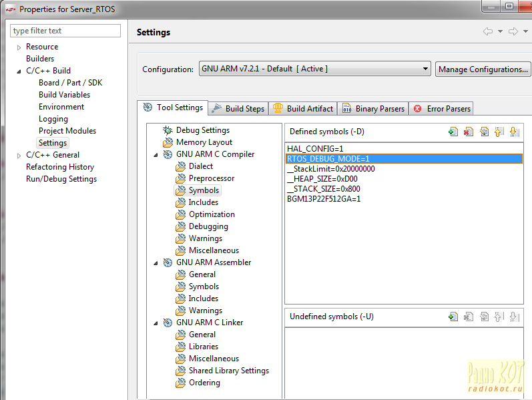Open assembler Symbols settings
532x400 pixels.
coord(204,286)
